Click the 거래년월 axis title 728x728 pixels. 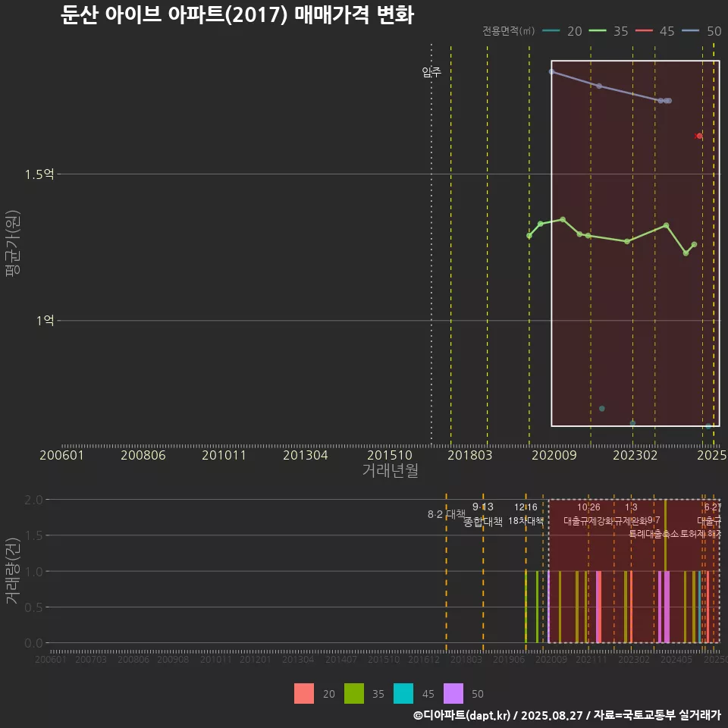(390, 470)
